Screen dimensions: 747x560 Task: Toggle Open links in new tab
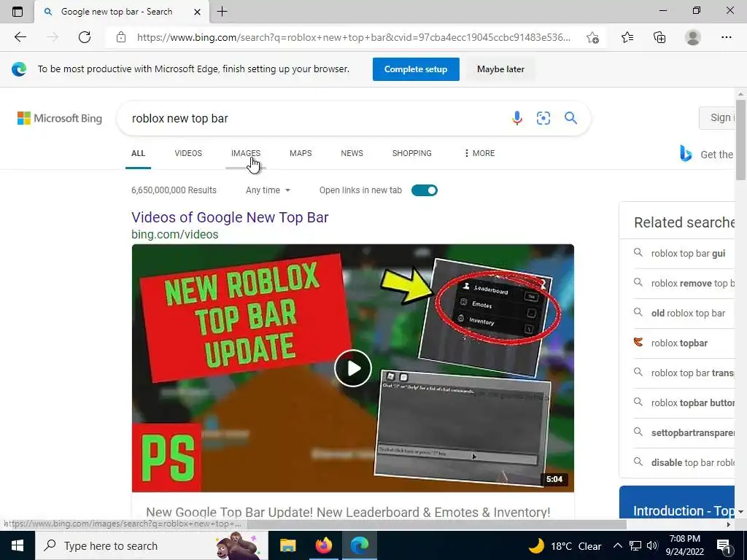click(x=424, y=190)
